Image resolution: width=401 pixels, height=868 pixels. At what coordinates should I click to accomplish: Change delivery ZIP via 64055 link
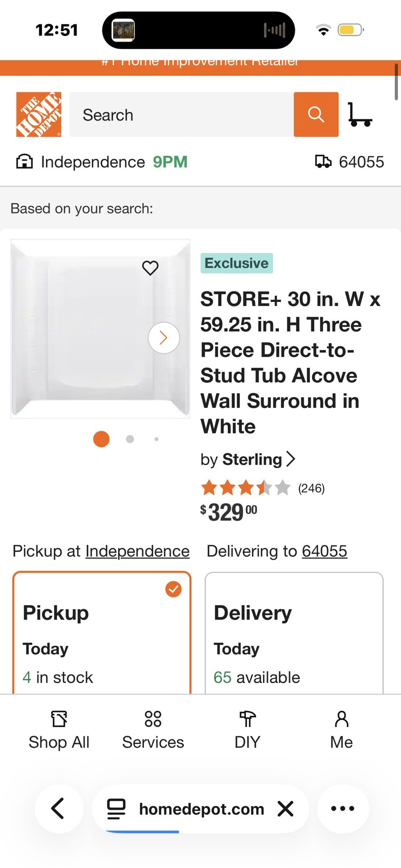tap(325, 551)
